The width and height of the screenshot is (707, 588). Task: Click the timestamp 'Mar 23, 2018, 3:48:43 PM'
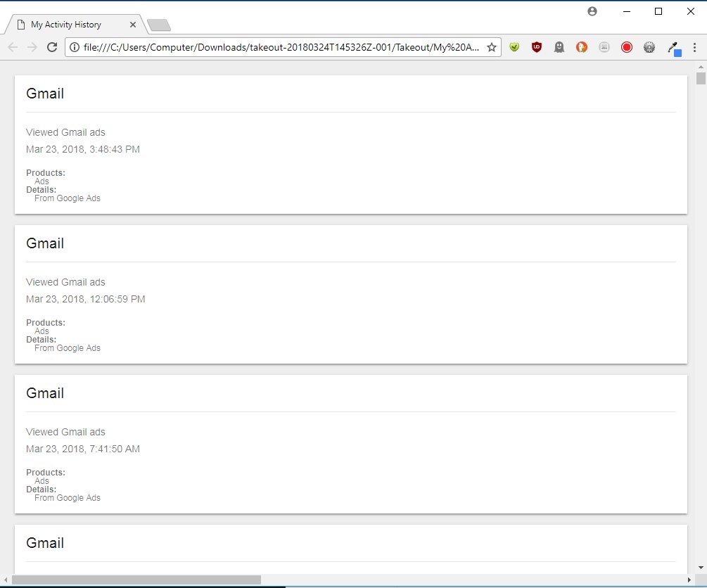click(83, 149)
